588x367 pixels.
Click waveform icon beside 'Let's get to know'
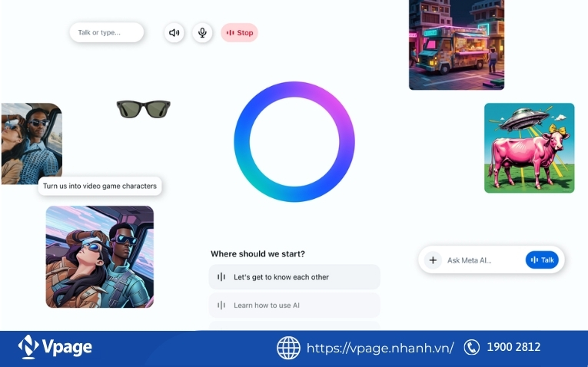[x=221, y=276]
